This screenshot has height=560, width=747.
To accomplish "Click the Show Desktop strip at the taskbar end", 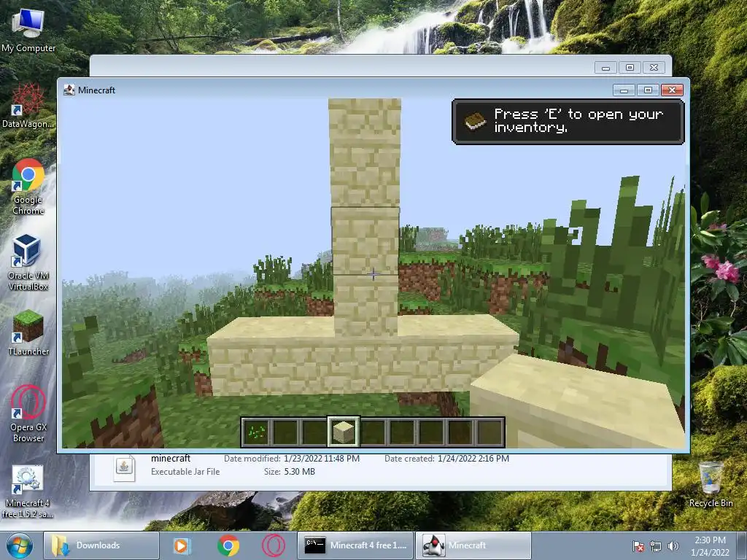I will click(741, 545).
